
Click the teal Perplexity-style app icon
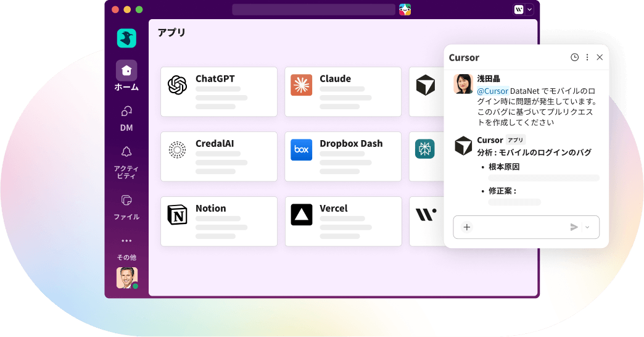point(424,149)
